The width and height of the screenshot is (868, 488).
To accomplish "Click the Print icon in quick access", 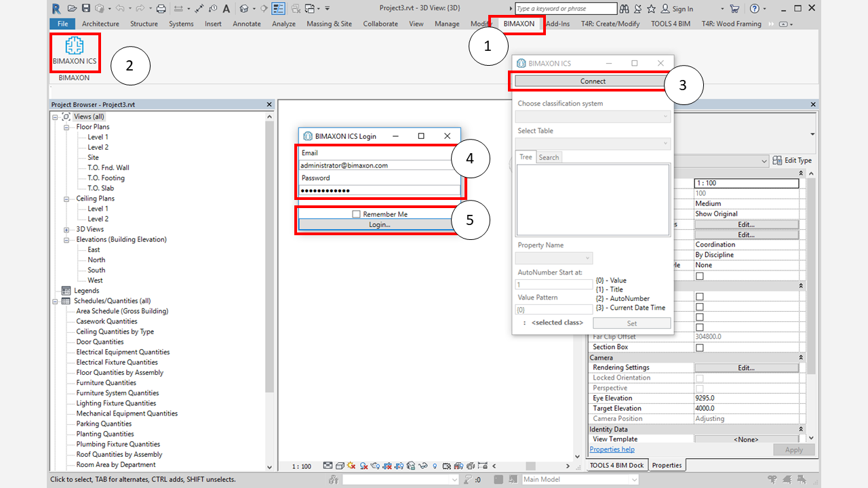I will point(161,8).
